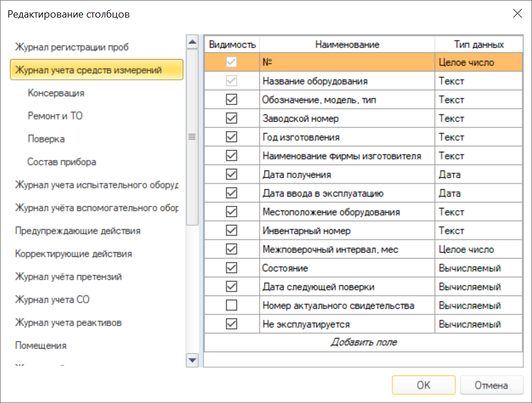The width and height of the screenshot is (532, 403).
Task: Click the Отмена button
Action: [x=491, y=385]
